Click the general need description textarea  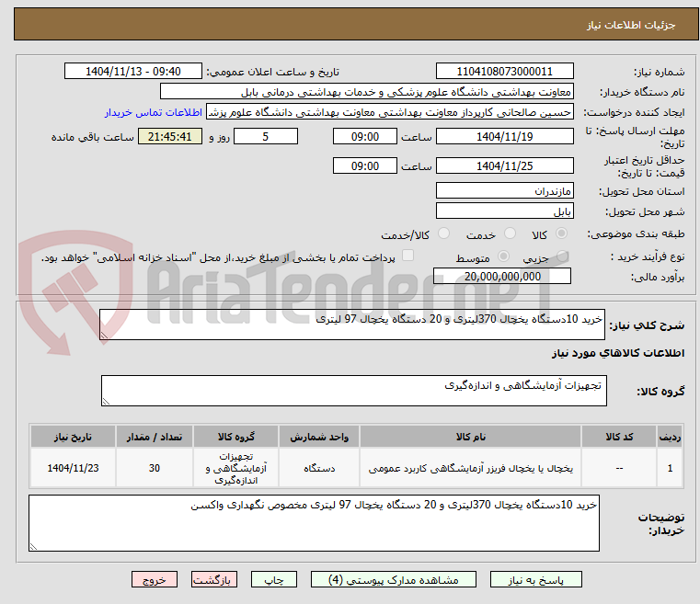click(x=351, y=325)
